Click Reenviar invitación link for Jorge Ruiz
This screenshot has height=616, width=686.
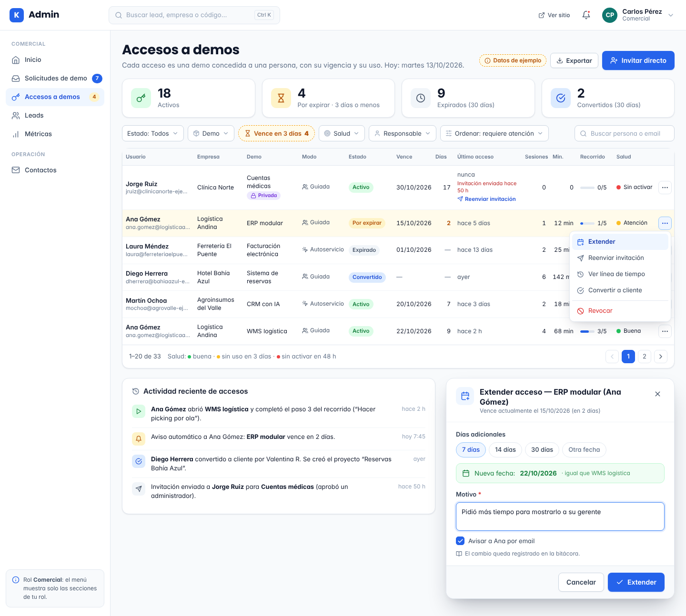(x=486, y=199)
